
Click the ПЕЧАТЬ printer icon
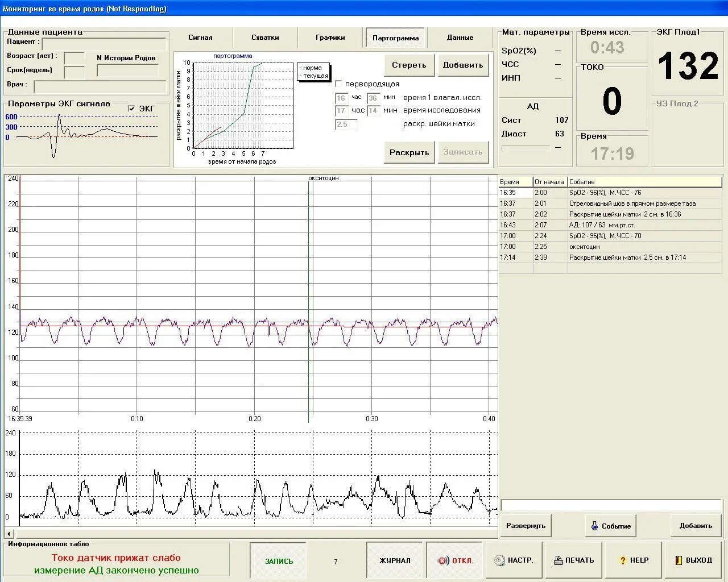(x=574, y=560)
